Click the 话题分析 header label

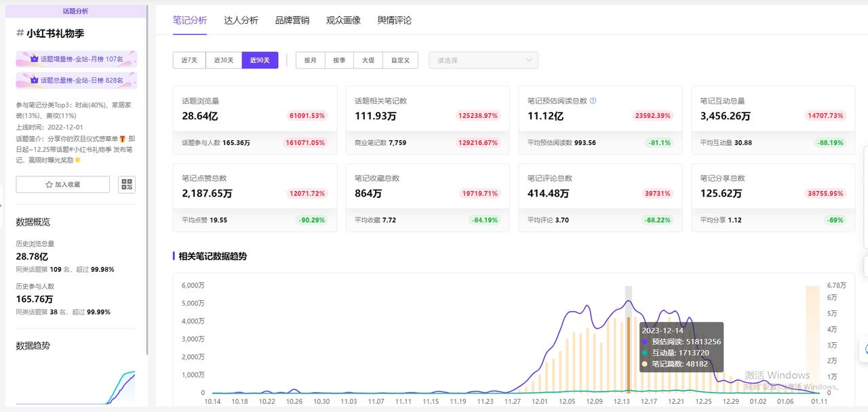click(x=75, y=12)
